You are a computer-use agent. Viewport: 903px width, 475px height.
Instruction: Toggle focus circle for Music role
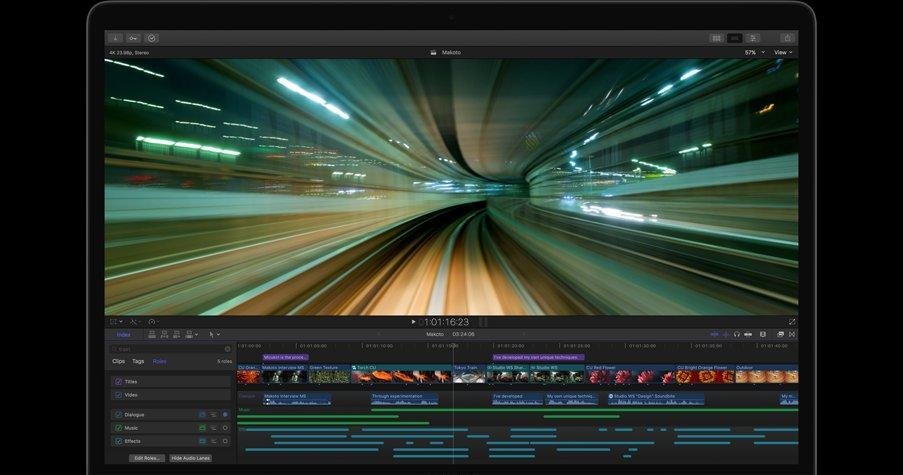tap(225, 428)
